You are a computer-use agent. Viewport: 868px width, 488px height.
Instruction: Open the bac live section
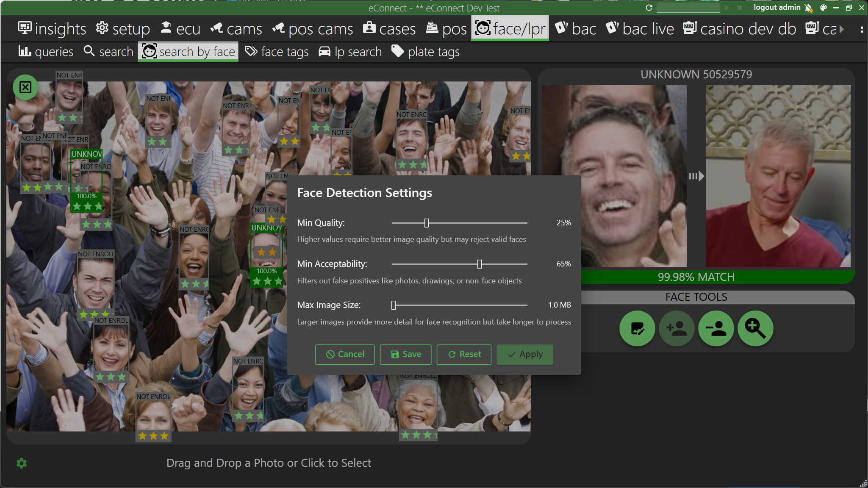click(640, 28)
